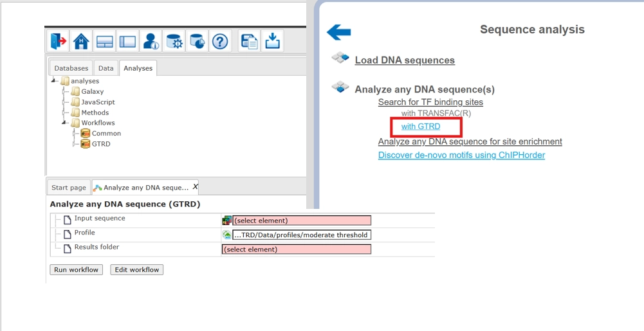Collapse the Workflows folder in tree

click(64, 123)
